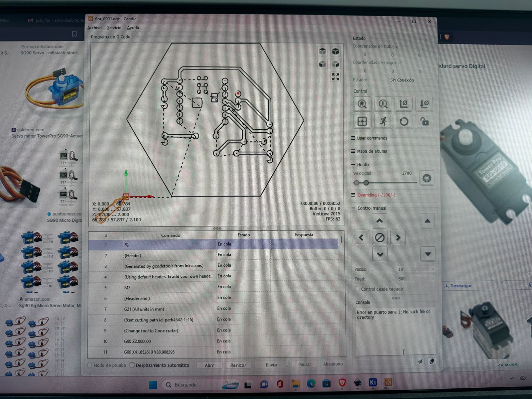Set front view with the left-face cube

(x=322, y=64)
